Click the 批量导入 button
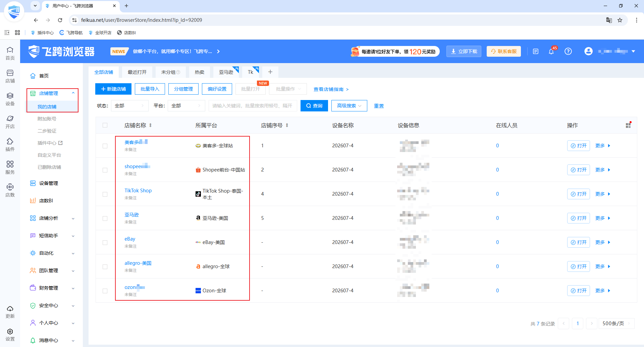The image size is (644, 347). tap(150, 89)
